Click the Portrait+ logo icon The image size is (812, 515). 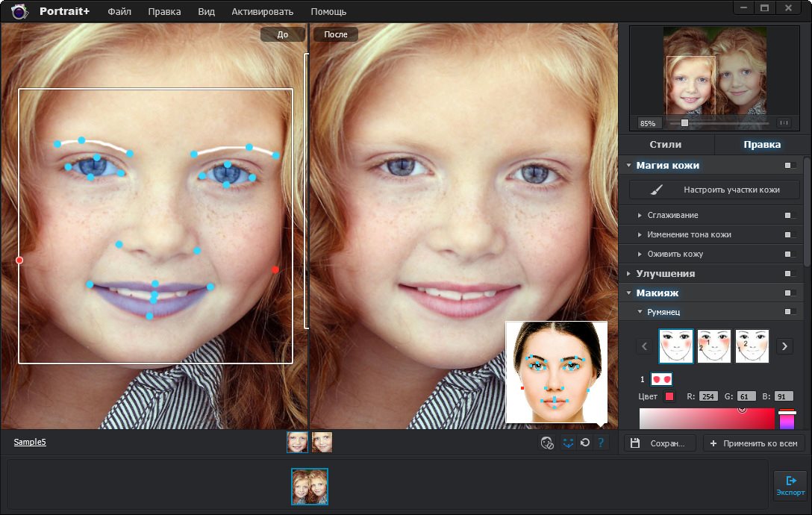pyautogui.click(x=19, y=11)
